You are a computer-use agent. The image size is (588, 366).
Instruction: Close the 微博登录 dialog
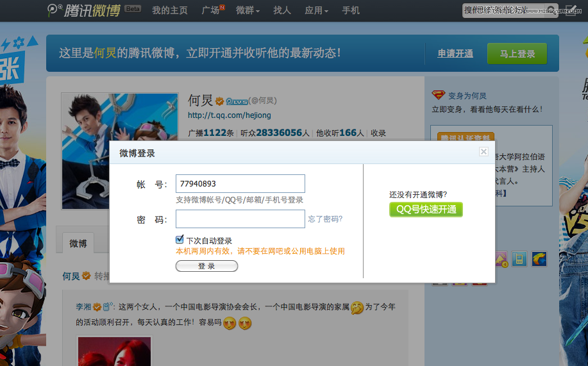point(483,151)
